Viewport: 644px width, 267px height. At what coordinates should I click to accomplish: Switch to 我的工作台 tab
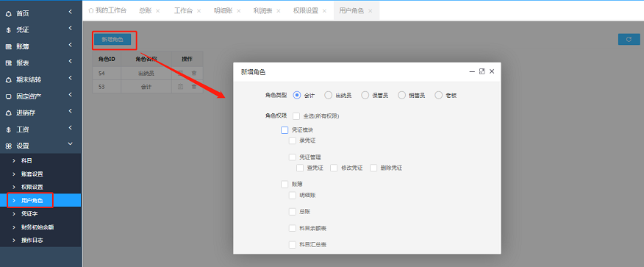(107, 11)
